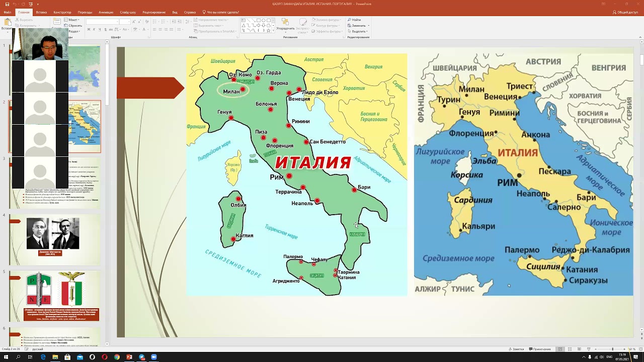This screenshot has width=644, height=362.
Task: Click the zoom slider handle
Action: pos(612,349)
